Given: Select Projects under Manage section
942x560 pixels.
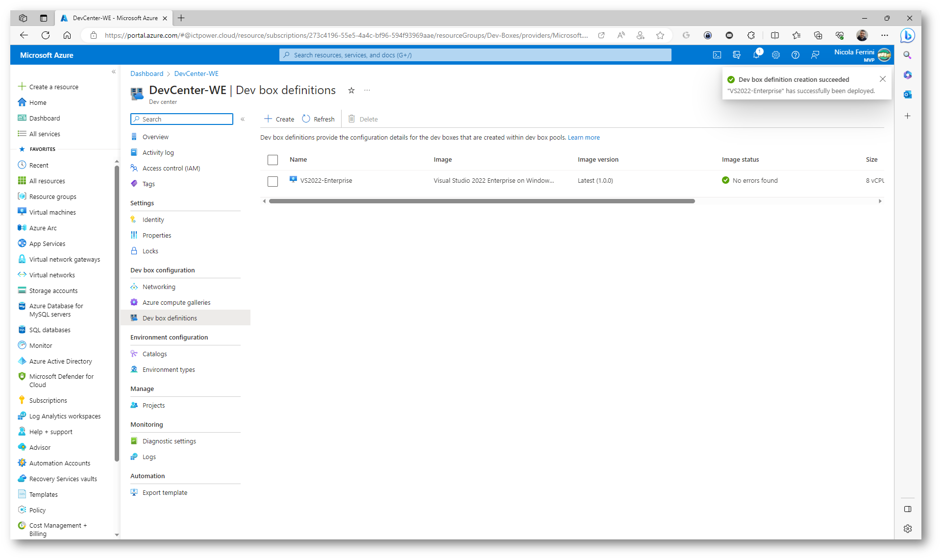Looking at the screenshot, I should tap(153, 405).
